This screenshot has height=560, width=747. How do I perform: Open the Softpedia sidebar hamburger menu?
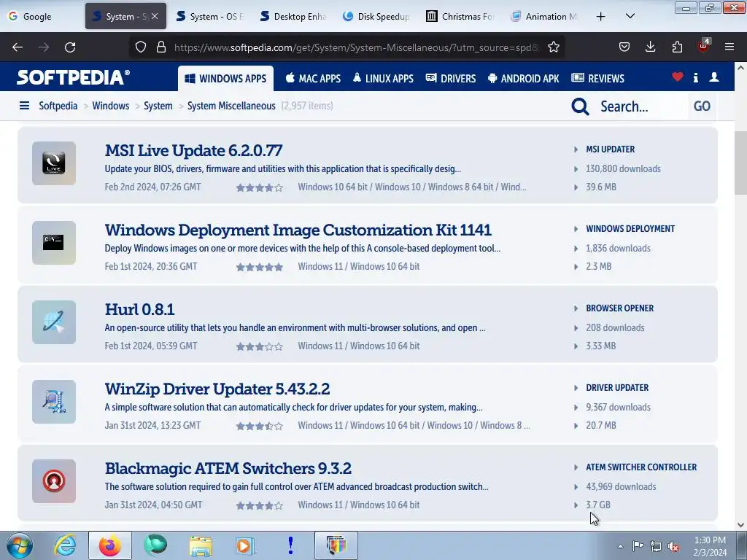(x=24, y=105)
